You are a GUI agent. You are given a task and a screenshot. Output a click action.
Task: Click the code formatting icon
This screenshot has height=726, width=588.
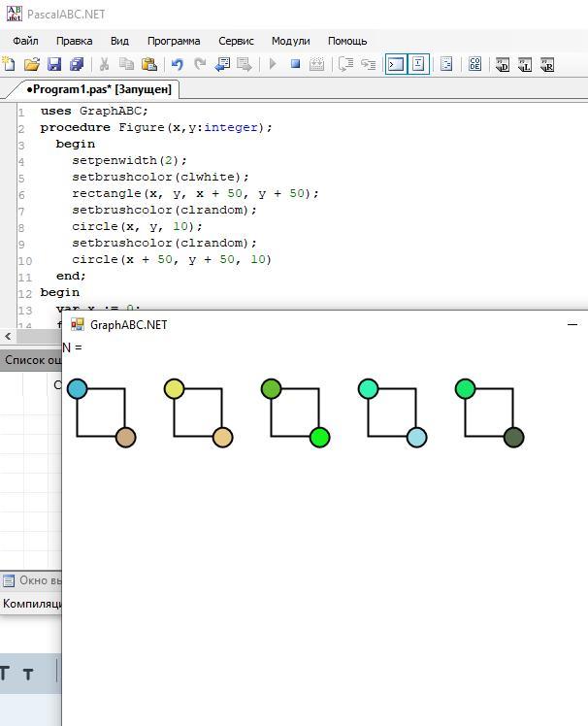(446, 64)
